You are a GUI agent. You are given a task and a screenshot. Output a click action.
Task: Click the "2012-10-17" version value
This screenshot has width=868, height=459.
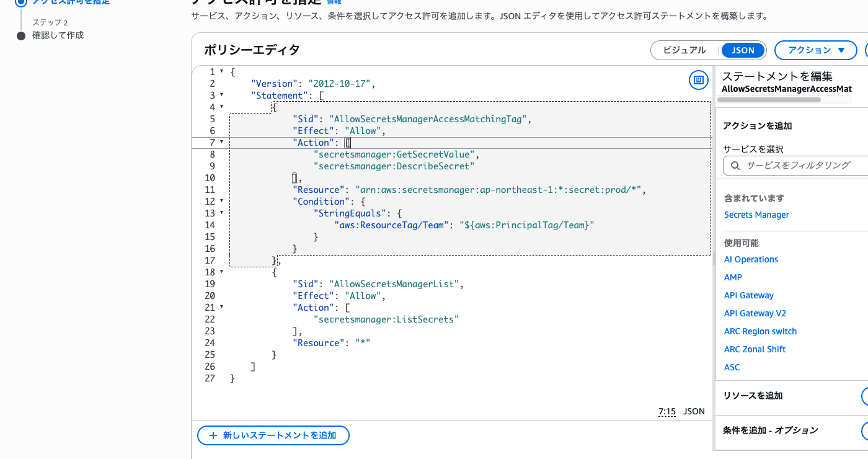click(x=339, y=84)
